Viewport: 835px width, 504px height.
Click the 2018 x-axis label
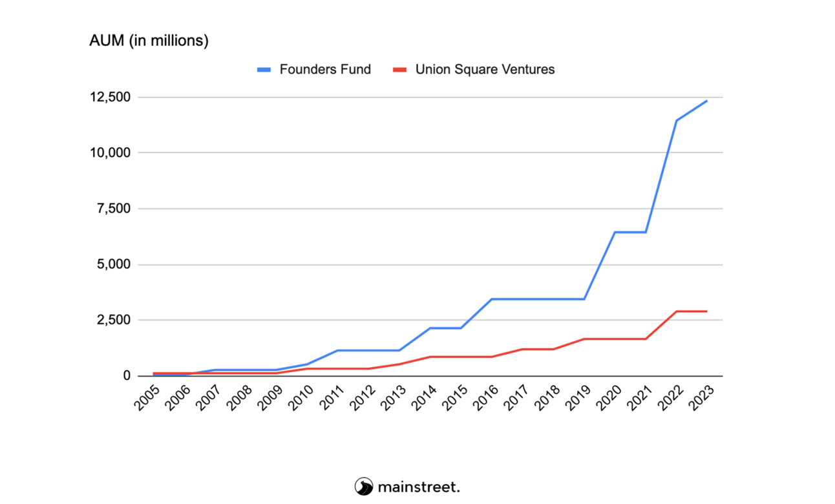pyautogui.click(x=547, y=397)
